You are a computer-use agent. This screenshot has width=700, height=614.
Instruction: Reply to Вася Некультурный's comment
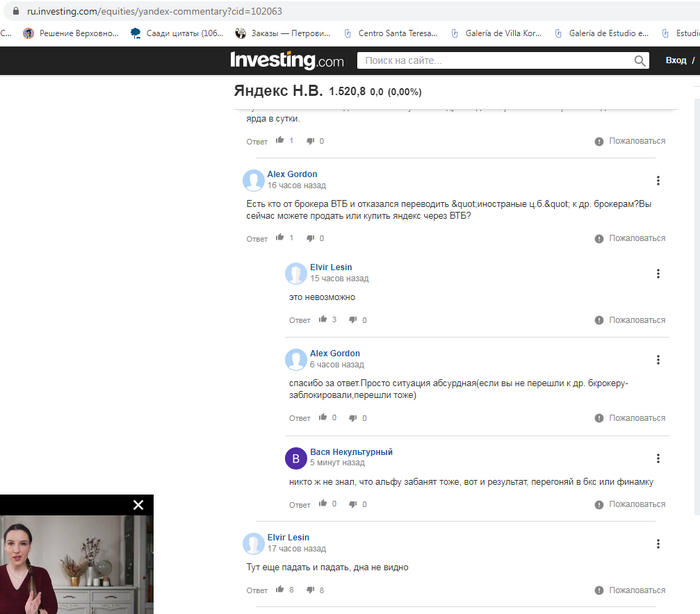point(300,505)
